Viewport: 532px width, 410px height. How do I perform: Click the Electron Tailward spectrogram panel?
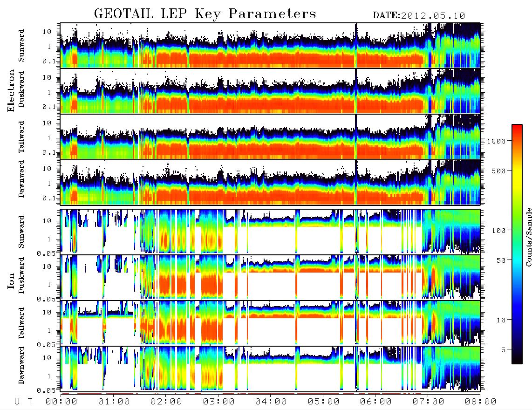270,137
